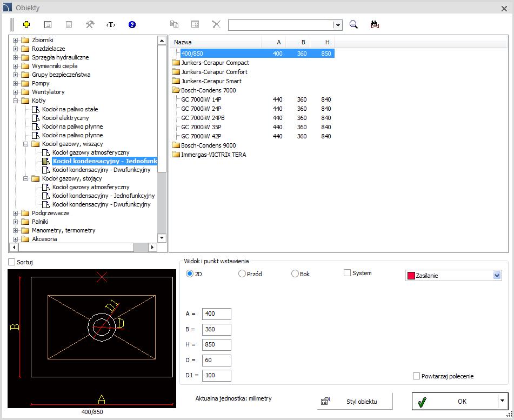514x420 pixels.
Task: Click the OK button
Action: [460, 401]
